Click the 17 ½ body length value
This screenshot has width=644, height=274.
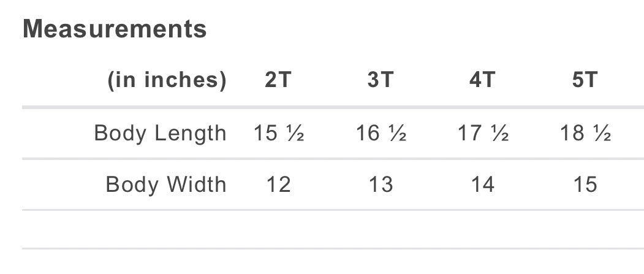[x=483, y=133]
